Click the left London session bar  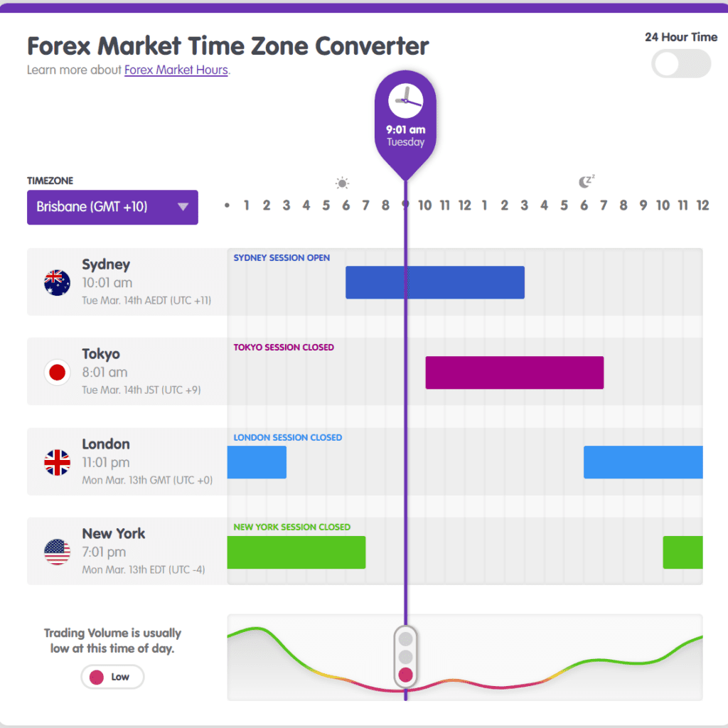coord(257,462)
